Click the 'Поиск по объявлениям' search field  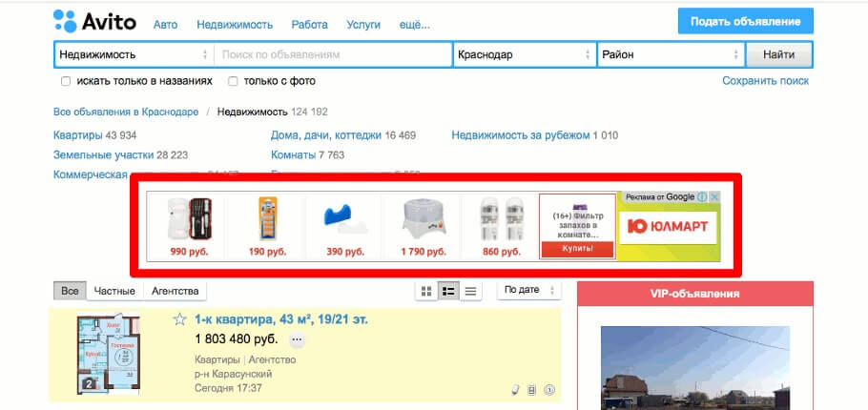(x=333, y=54)
